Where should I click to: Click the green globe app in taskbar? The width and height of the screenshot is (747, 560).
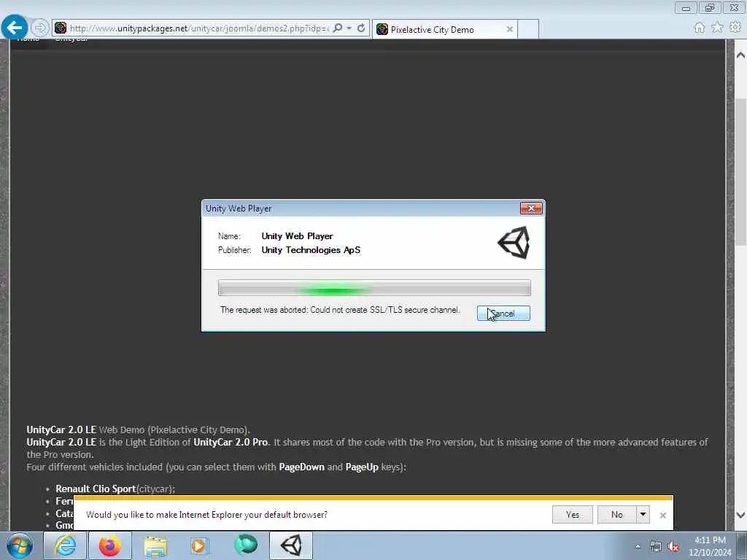click(246, 545)
